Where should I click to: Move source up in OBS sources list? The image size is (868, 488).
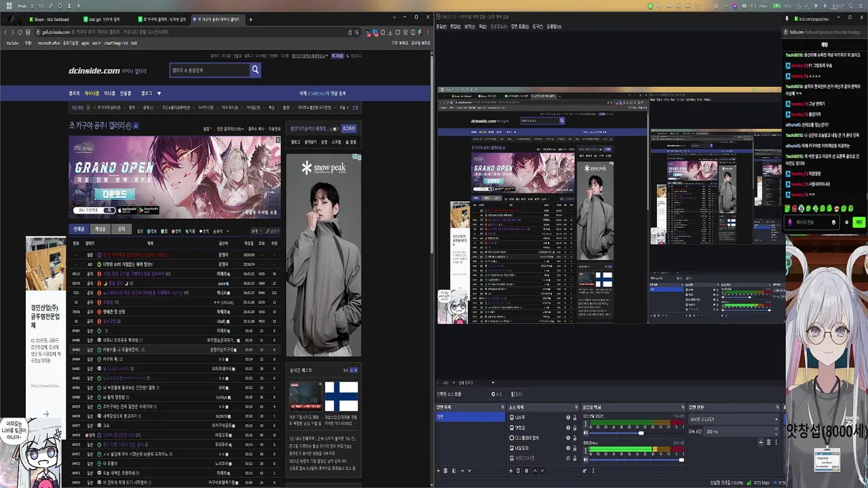click(x=534, y=470)
